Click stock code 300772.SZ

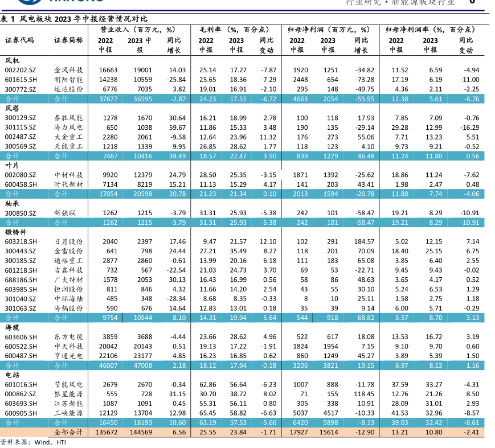click(x=21, y=89)
